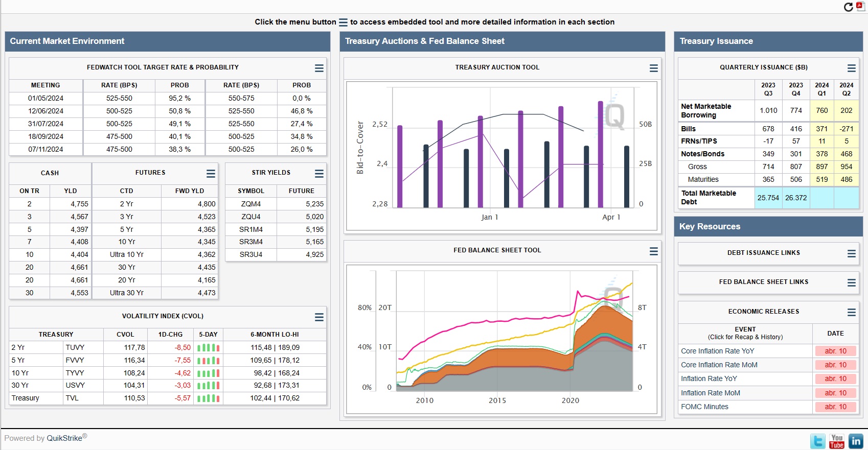868x450 pixels.
Task: Open the Economic Releases menu
Action: [x=851, y=312]
